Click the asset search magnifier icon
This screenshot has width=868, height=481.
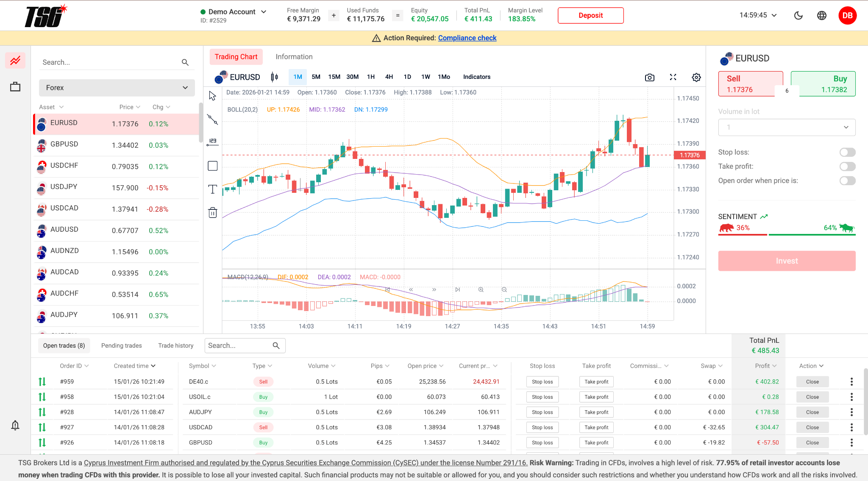[185, 62]
